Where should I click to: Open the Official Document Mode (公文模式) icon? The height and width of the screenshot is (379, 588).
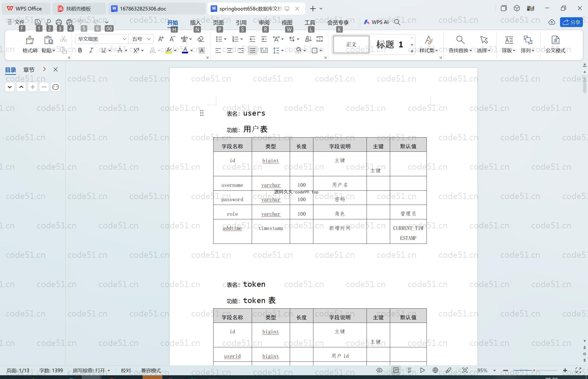pos(556,40)
